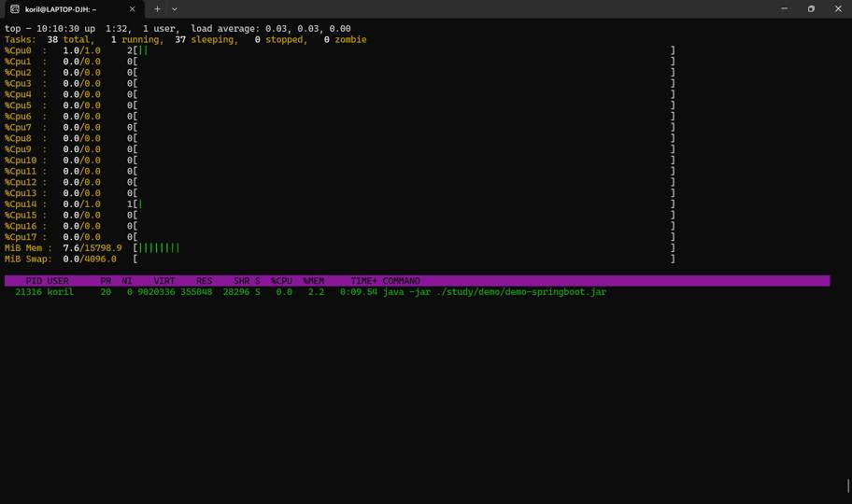Click the terminal icon in the tab

tap(15, 9)
